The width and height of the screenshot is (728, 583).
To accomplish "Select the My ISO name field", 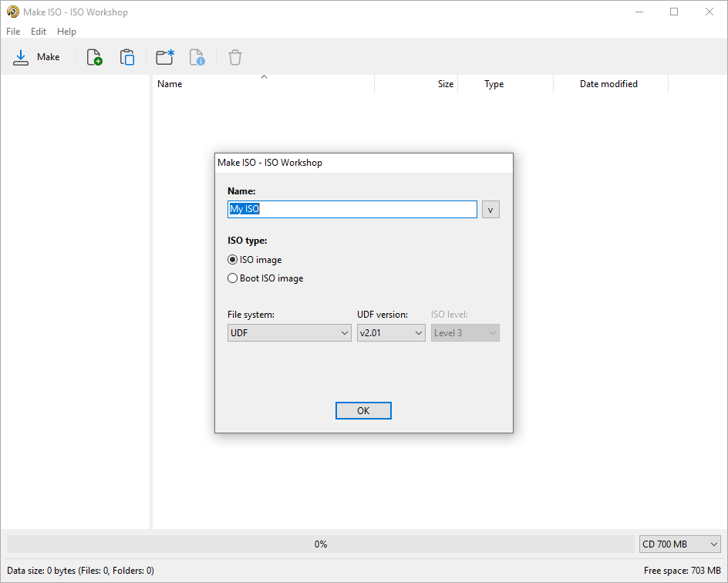I will (x=352, y=209).
